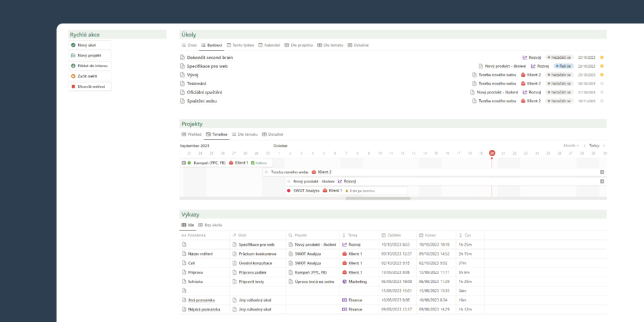Select the Timeline tab in Projekty

click(x=217, y=134)
